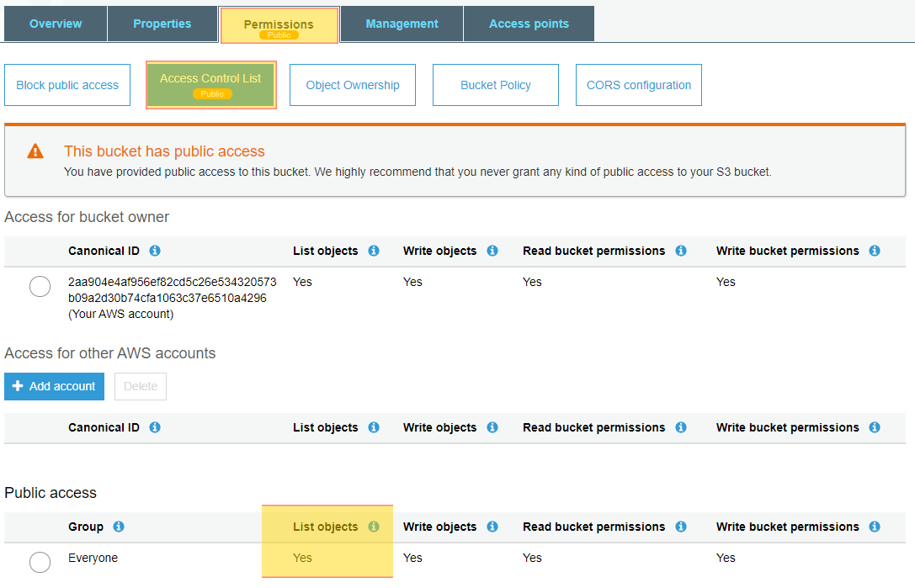Click Yes under List objects for Everyone
915x588 pixels.
point(302,559)
